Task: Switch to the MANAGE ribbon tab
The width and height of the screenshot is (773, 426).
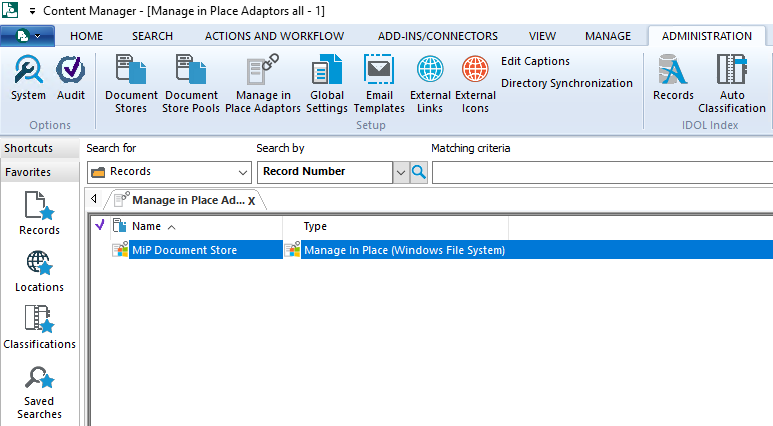Action: click(x=608, y=36)
